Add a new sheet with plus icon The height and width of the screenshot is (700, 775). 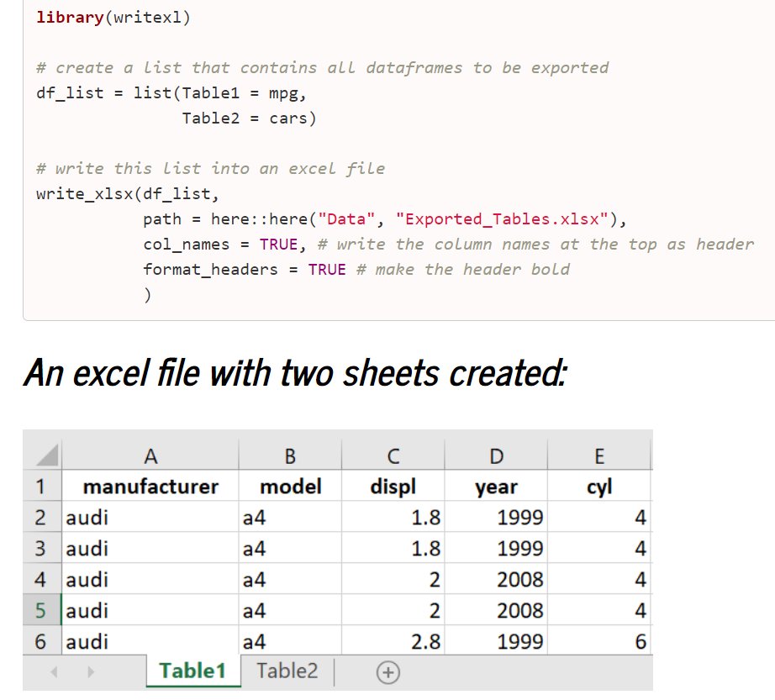tap(388, 672)
